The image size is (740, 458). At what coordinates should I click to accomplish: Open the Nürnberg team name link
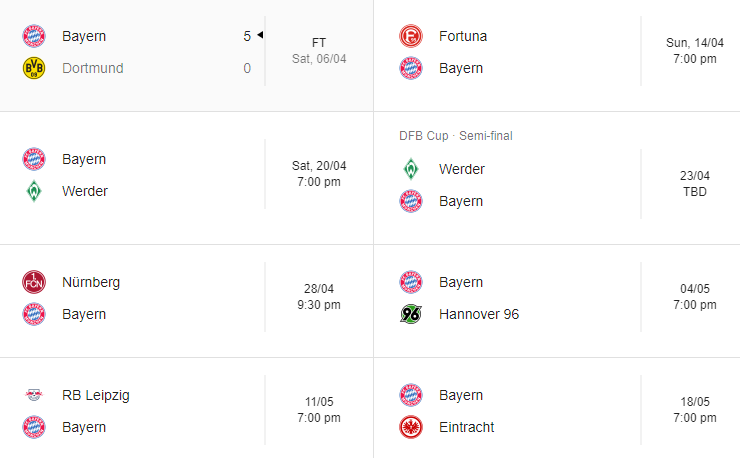coord(91,282)
